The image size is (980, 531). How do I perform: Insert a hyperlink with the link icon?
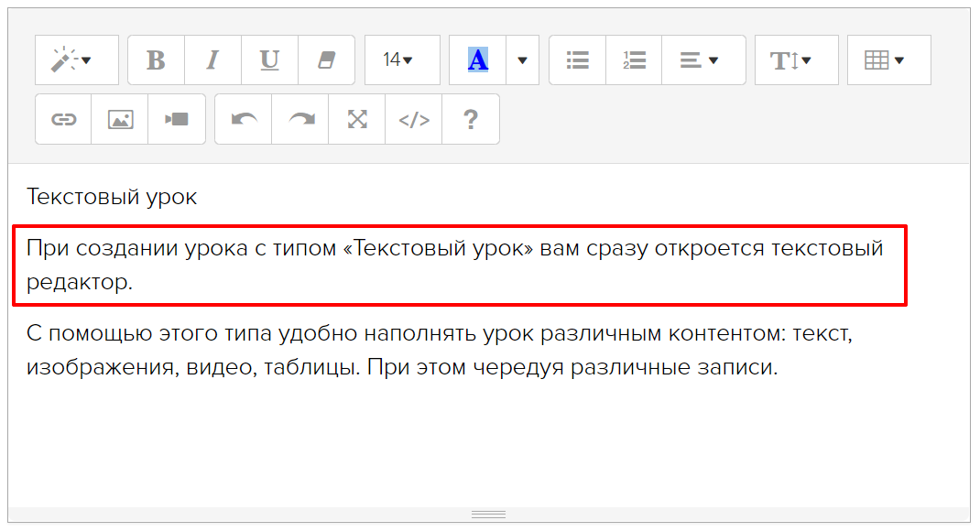[63, 119]
